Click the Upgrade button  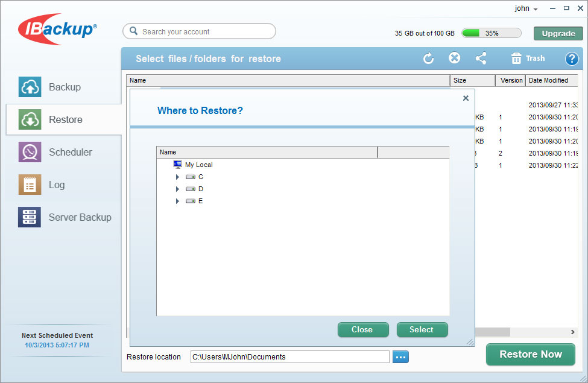[x=558, y=33]
